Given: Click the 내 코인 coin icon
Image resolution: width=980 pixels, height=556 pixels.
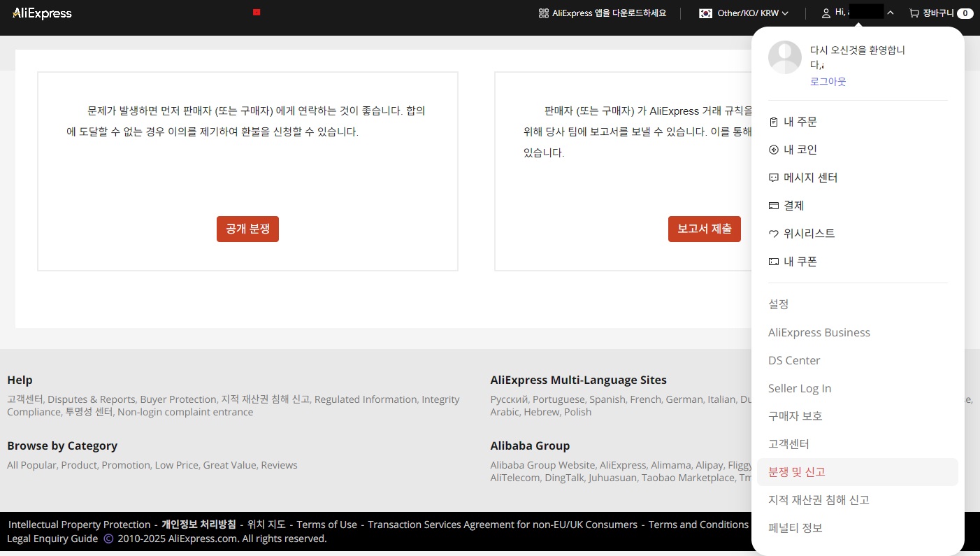Looking at the screenshot, I should [773, 150].
